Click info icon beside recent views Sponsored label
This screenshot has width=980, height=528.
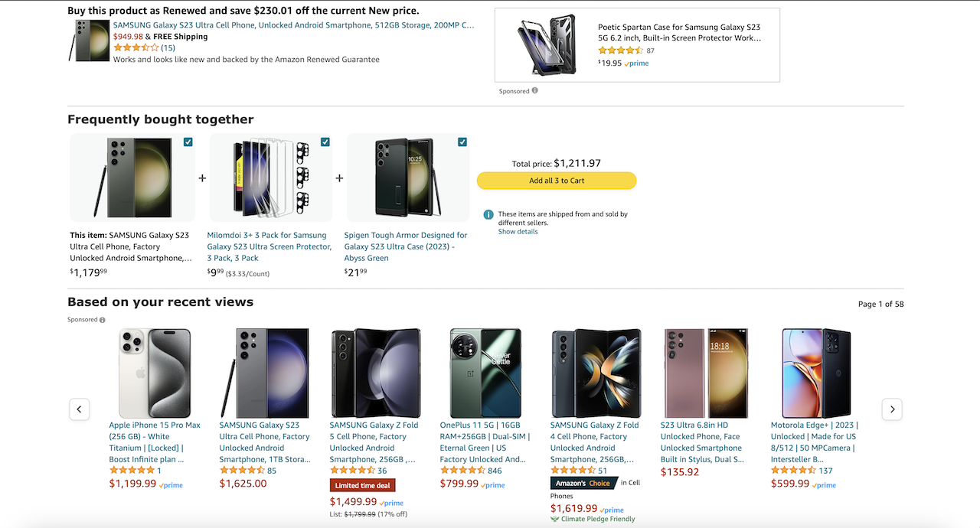tap(103, 320)
